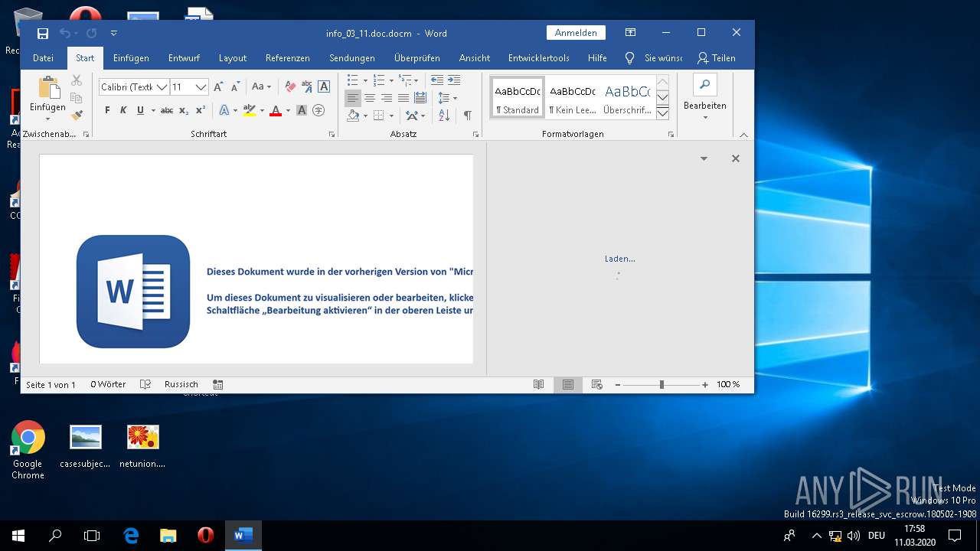Screen dimensions: 980x551
Task: Switch to the Entwurf tab
Action: click(x=184, y=58)
